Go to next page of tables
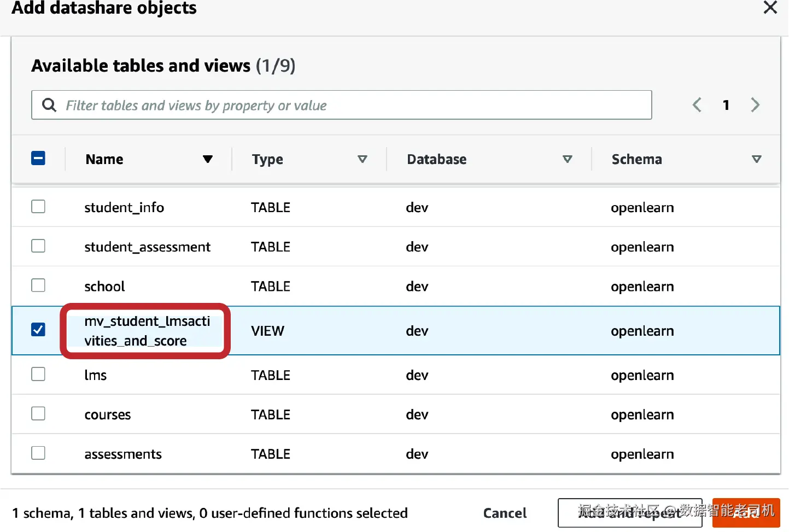Screen dimensions: 789x532 point(755,105)
